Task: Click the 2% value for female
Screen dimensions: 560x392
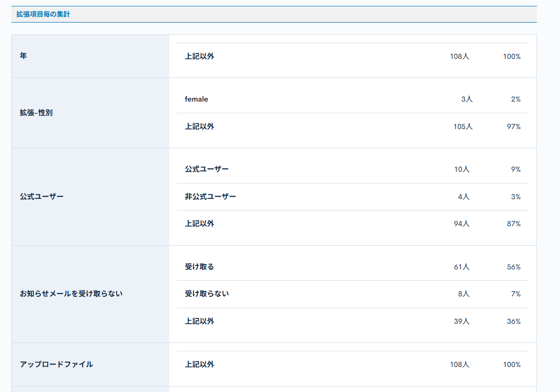Action: pyautogui.click(x=514, y=99)
